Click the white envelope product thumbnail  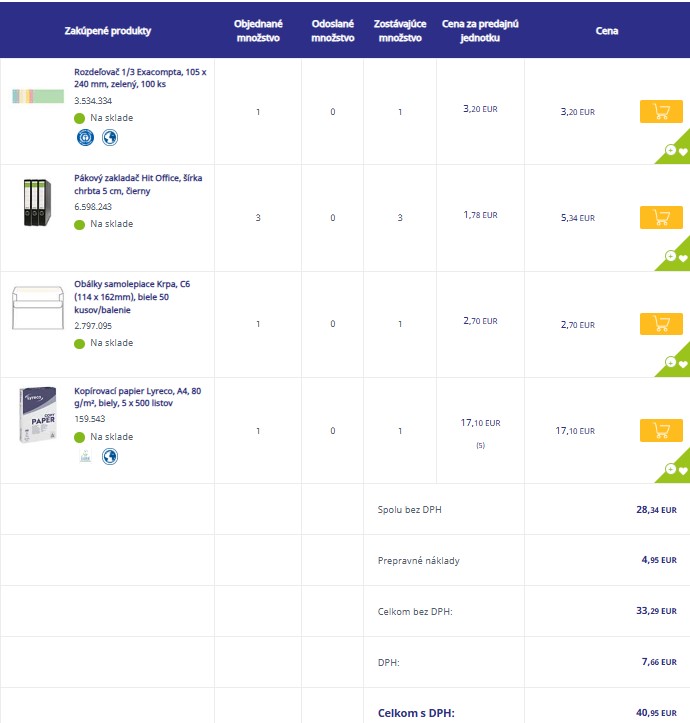tap(38, 308)
